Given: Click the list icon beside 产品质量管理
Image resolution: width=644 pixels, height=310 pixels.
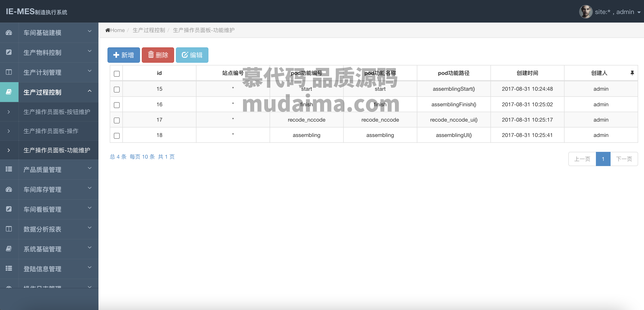Looking at the screenshot, I should [x=9, y=169].
